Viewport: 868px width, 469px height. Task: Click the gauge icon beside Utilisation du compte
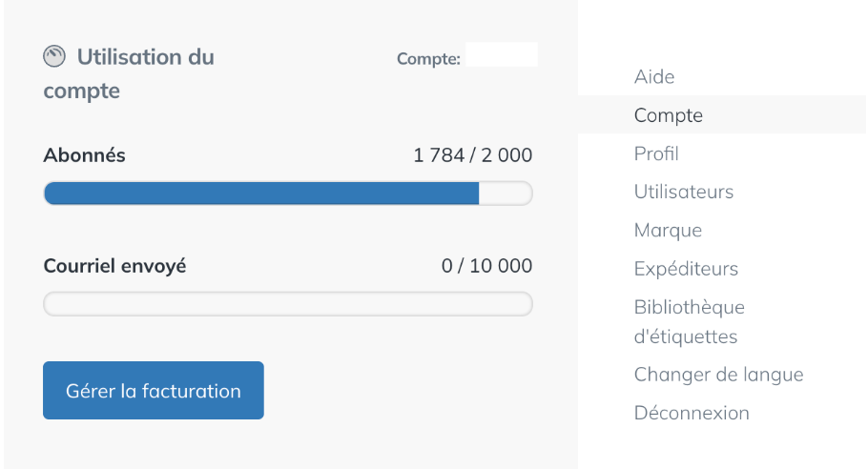54,56
